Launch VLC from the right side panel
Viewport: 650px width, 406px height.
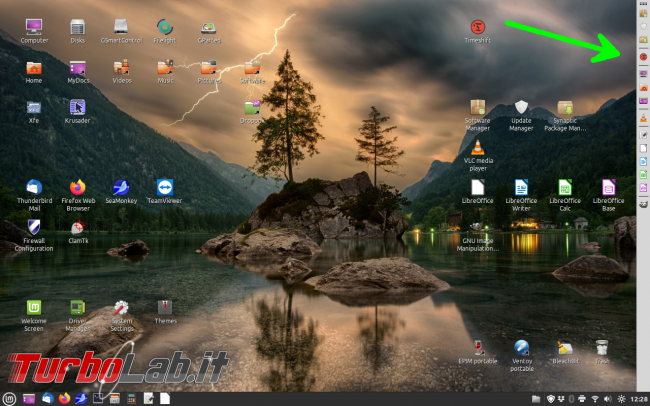[x=643, y=119]
